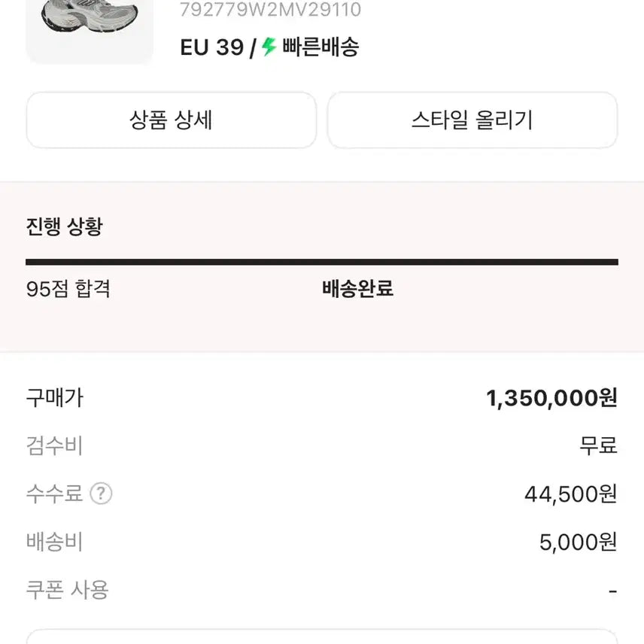This screenshot has height=644, width=644.
Task: Click the 검수비 row label
Action: pos(54,445)
